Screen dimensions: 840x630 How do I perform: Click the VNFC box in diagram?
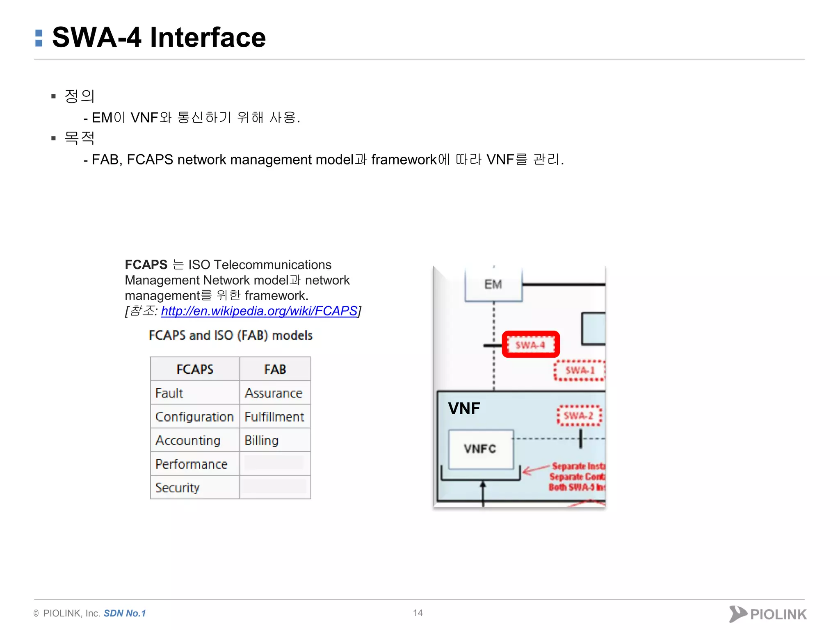click(x=481, y=449)
